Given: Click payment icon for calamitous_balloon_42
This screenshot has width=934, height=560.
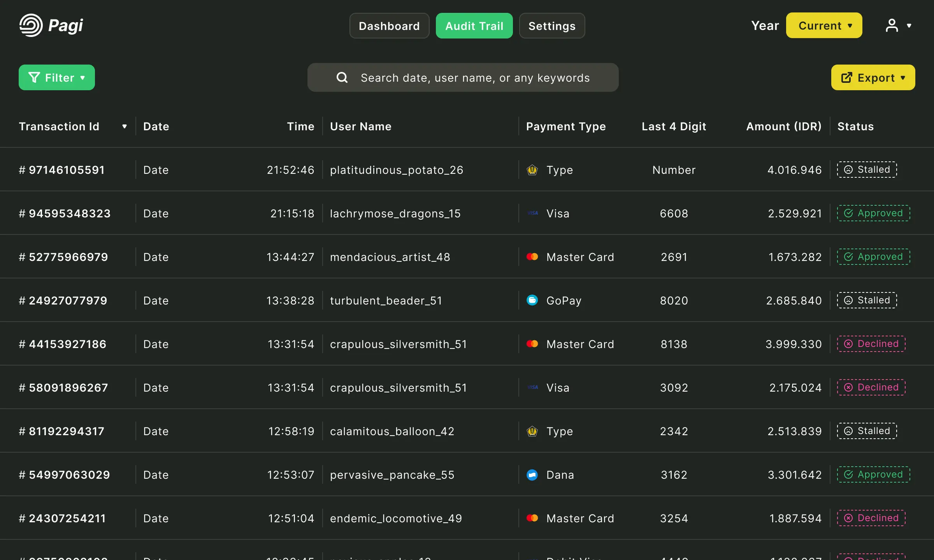Looking at the screenshot, I should pyautogui.click(x=532, y=431).
